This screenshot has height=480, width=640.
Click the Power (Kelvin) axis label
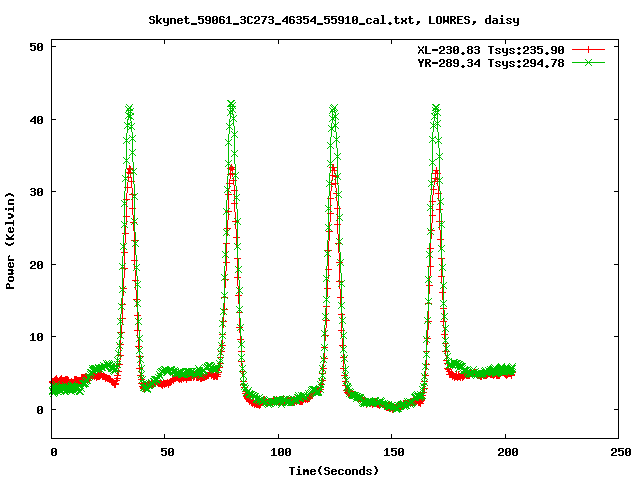[x=10, y=241]
